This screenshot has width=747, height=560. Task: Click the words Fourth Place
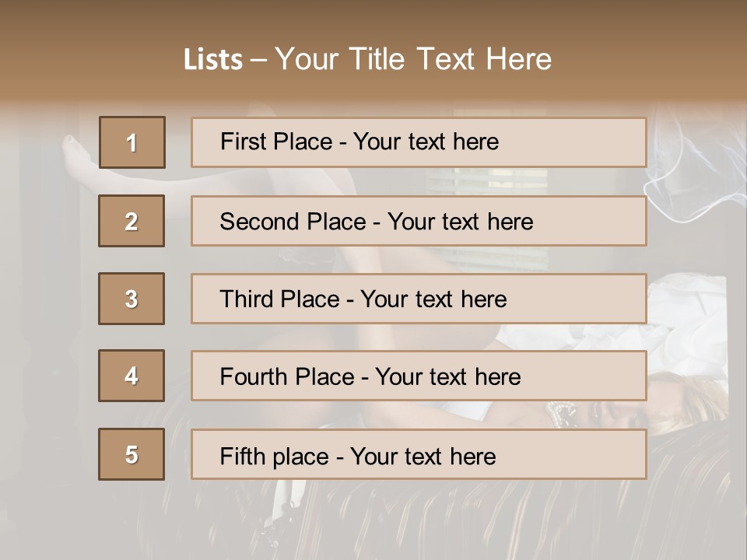click(287, 377)
